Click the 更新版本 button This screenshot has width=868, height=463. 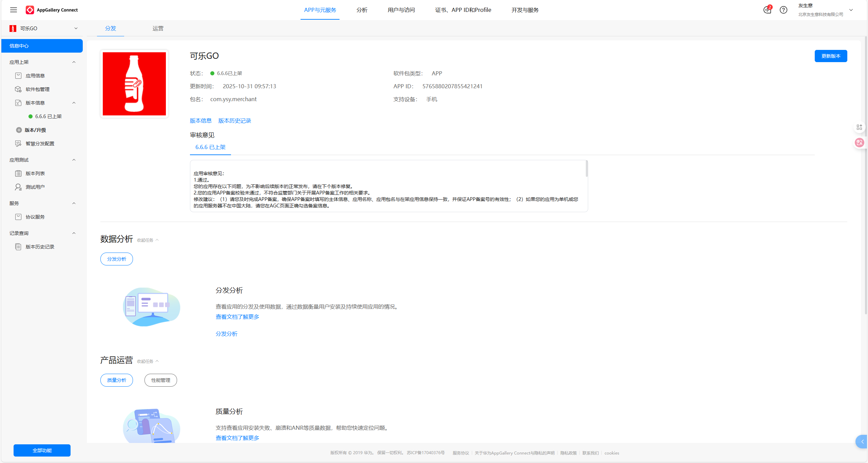click(830, 56)
